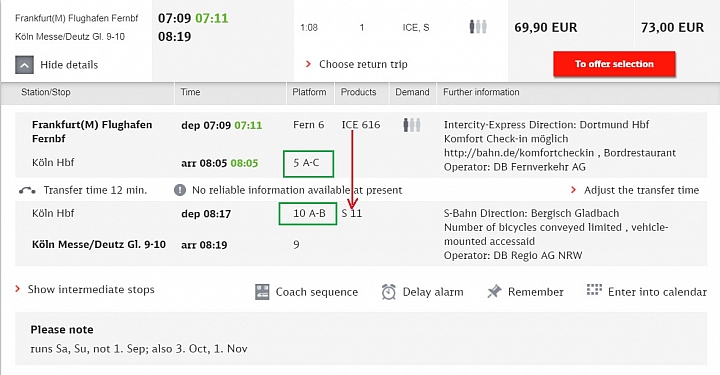
Task: Select the Station/Stop column header
Action: 46,92
